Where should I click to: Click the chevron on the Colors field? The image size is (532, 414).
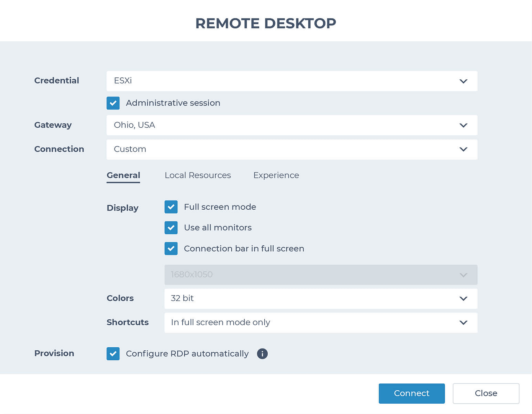tap(463, 299)
